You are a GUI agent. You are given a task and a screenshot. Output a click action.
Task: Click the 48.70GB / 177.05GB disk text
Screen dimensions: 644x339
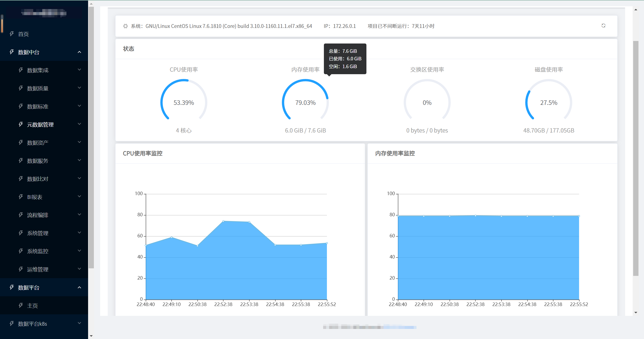[x=549, y=131]
